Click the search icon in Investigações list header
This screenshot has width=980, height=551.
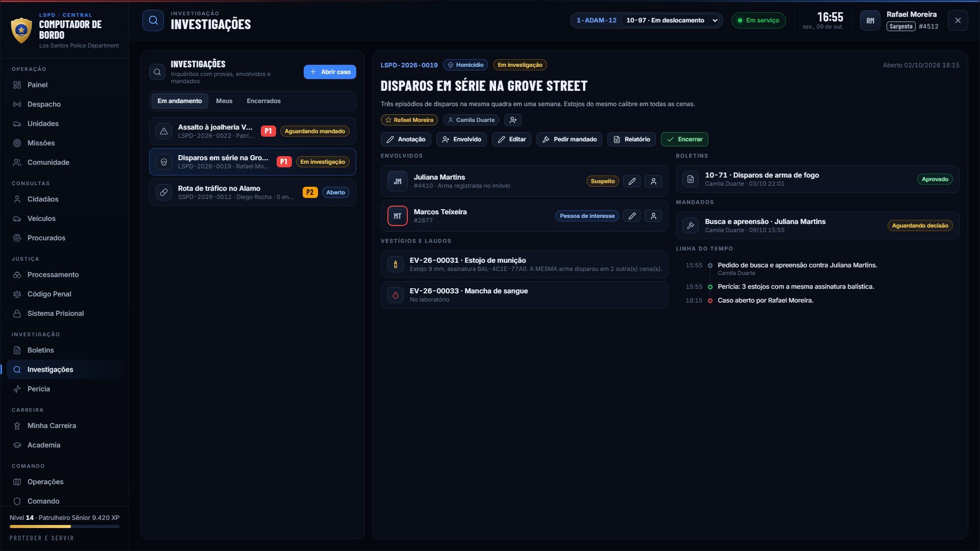click(157, 72)
